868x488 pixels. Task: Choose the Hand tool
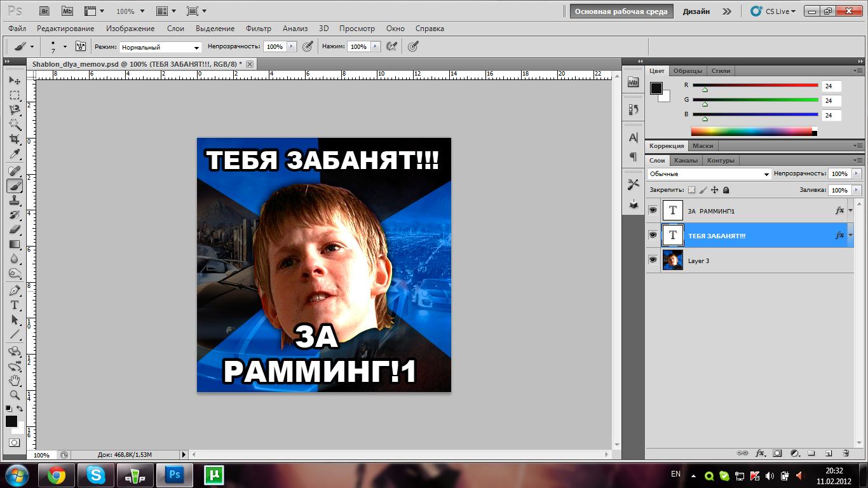pos(15,381)
